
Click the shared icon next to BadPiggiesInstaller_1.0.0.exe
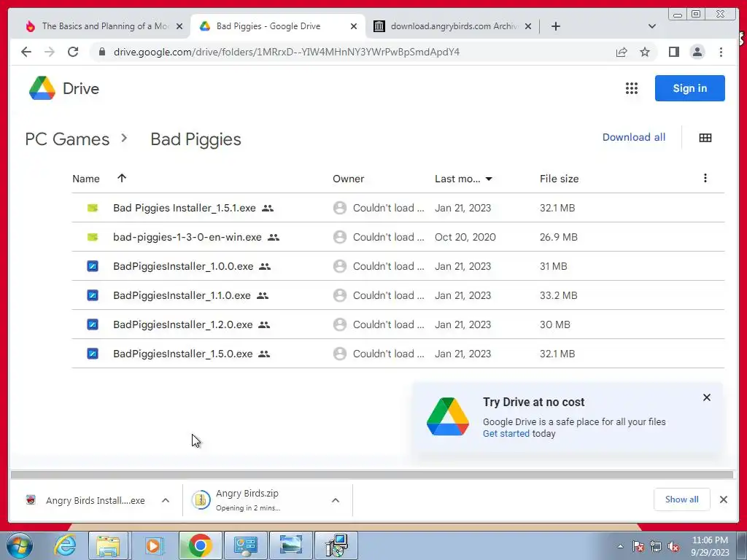pyautogui.click(x=265, y=267)
